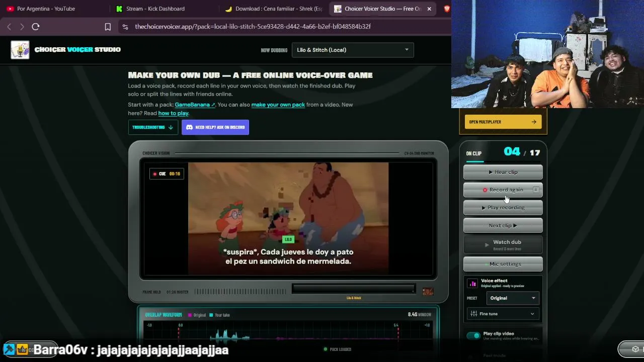Click the overlap waveform display
This screenshot has width=644, height=362.
click(288, 332)
